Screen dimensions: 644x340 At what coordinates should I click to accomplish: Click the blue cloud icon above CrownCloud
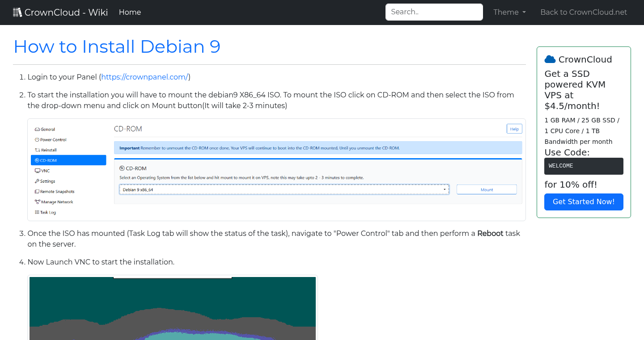tap(550, 59)
